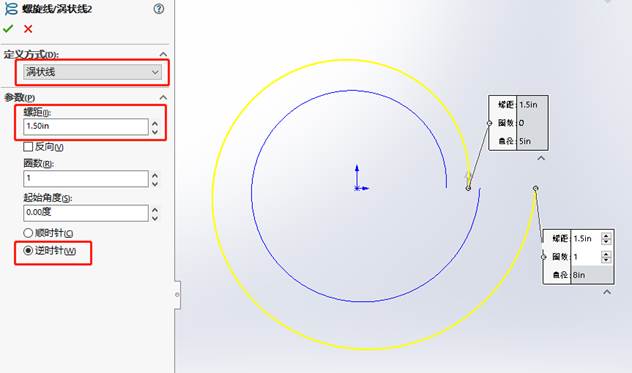Screen dimensions: 632x373
Task: Collapse the upper callout box chevron
Action: tap(541, 158)
